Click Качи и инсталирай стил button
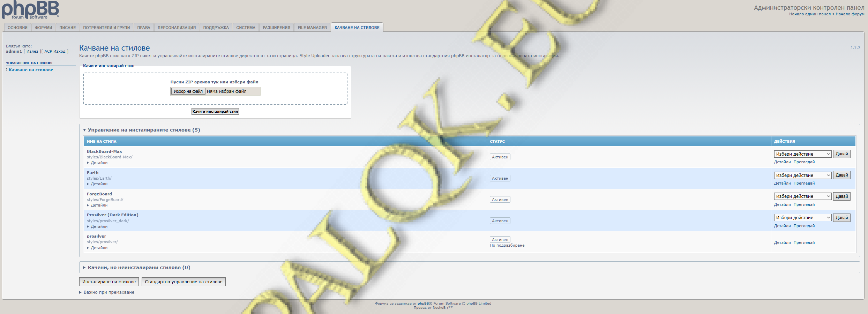The height and width of the screenshot is (314, 868). pos(215,112)
